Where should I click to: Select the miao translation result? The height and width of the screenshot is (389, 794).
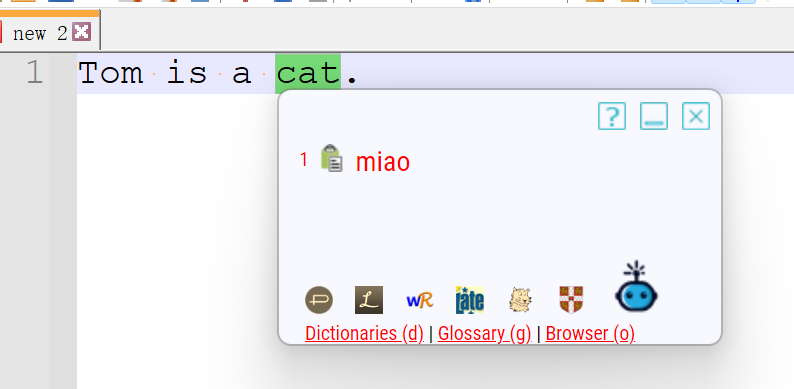(382, 162)
